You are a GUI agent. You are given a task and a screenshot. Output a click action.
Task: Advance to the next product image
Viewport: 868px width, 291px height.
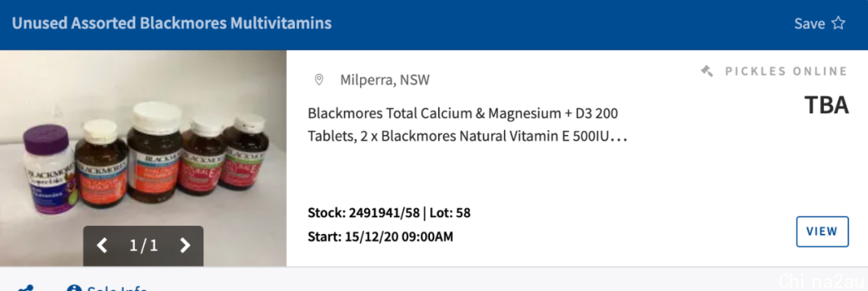[x=186, y=245]
